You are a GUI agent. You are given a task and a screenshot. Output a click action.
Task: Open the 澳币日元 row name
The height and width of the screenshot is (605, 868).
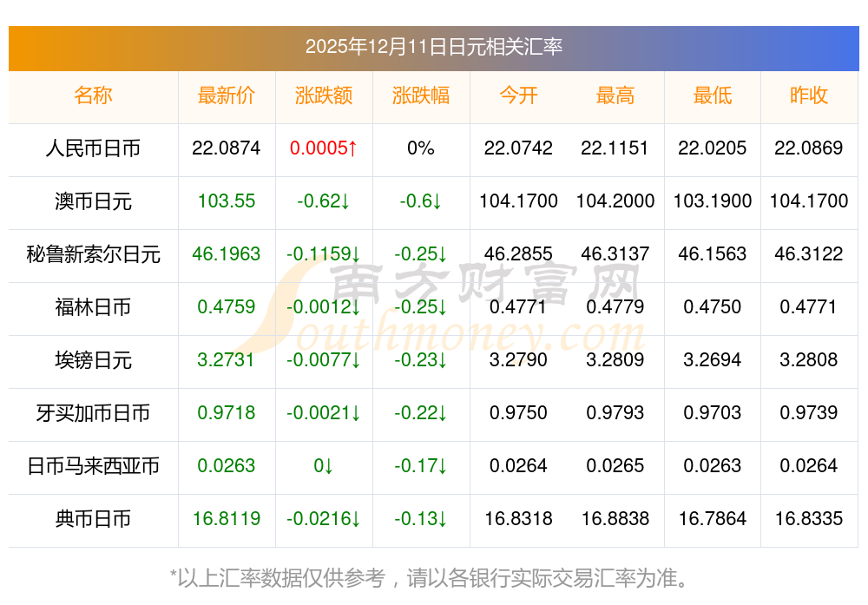93,201
